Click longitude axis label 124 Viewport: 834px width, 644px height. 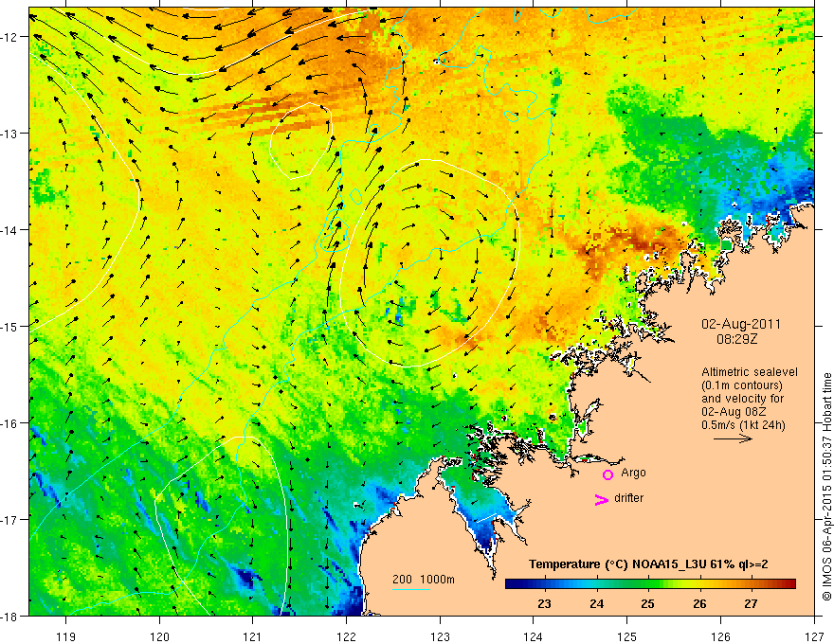pos(534,636)
